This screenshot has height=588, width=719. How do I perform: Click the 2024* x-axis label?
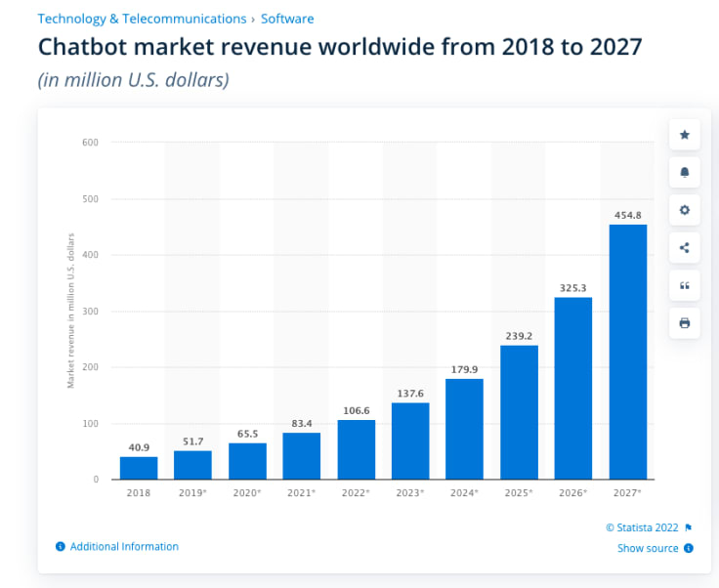tap(464, 492)
